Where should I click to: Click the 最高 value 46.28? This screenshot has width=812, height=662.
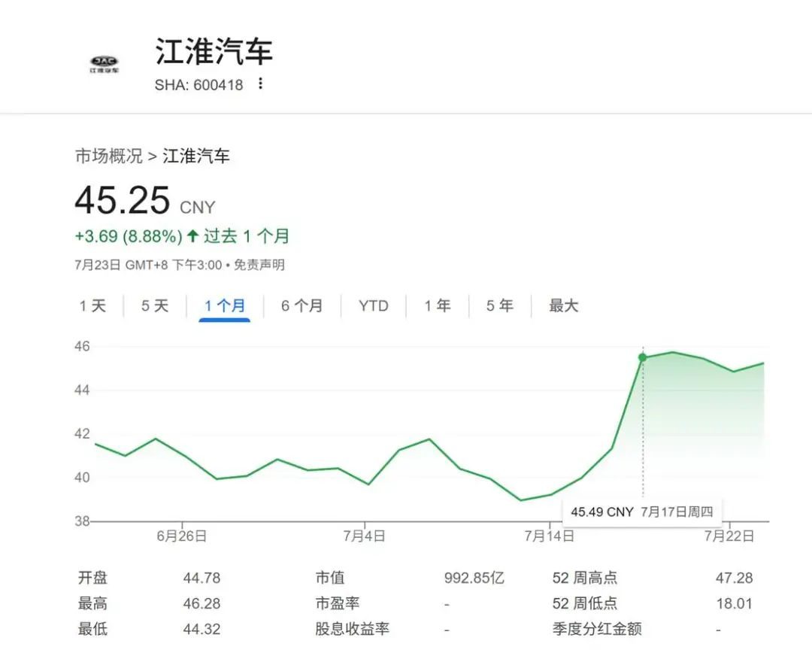(x=201, y=603)
